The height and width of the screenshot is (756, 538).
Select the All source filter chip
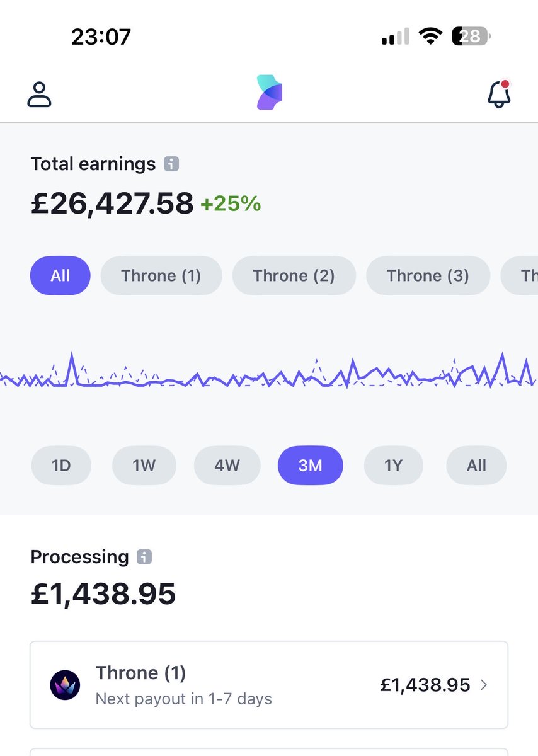pos(60,276)
